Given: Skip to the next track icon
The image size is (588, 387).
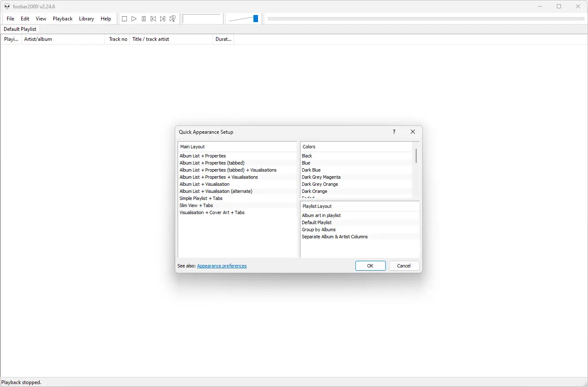Looking at the screenshot, I should pos(163,19).
